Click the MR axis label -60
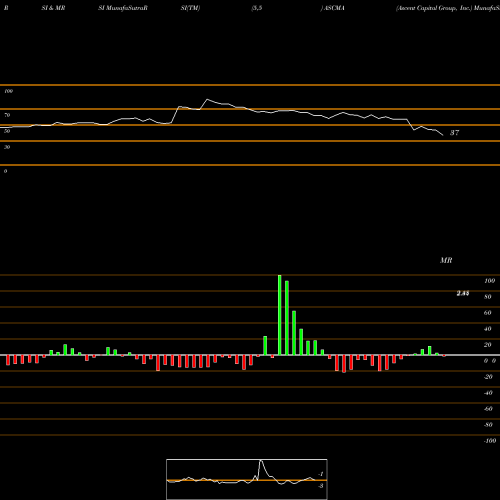The height and width of the screenshot is (500, 500). tap(488, 409)
